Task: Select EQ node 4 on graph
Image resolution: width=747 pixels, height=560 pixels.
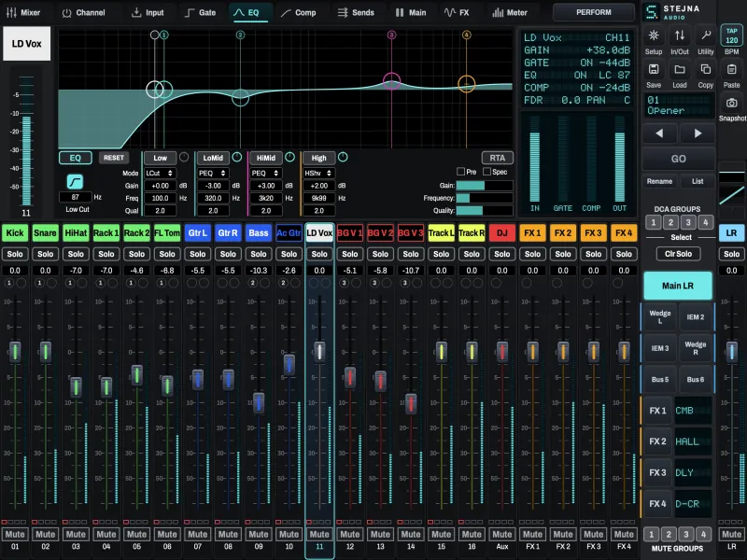Action: [x=466, y=84]
